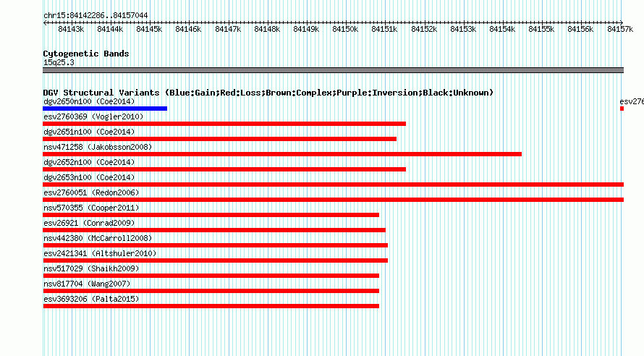Click the 84150k ruler tick label

(345, 29)
